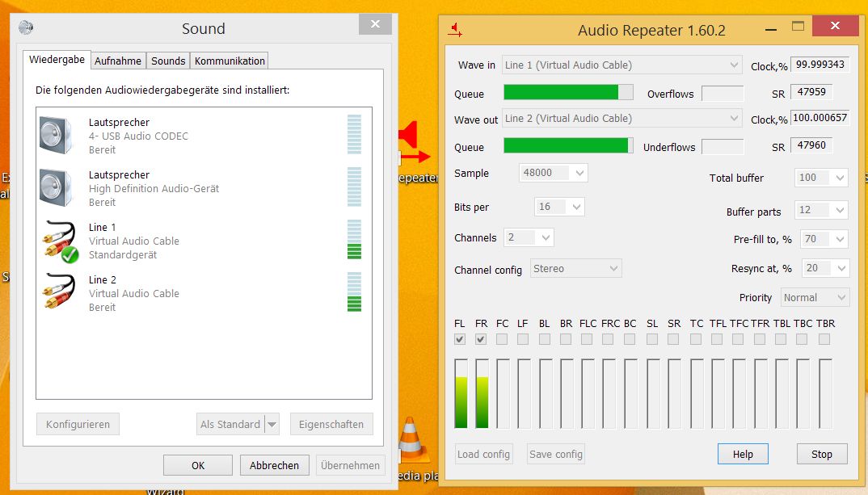
Task: Select the USB Audio CODEC speaker icon
Action: click(x=57, y=136)
